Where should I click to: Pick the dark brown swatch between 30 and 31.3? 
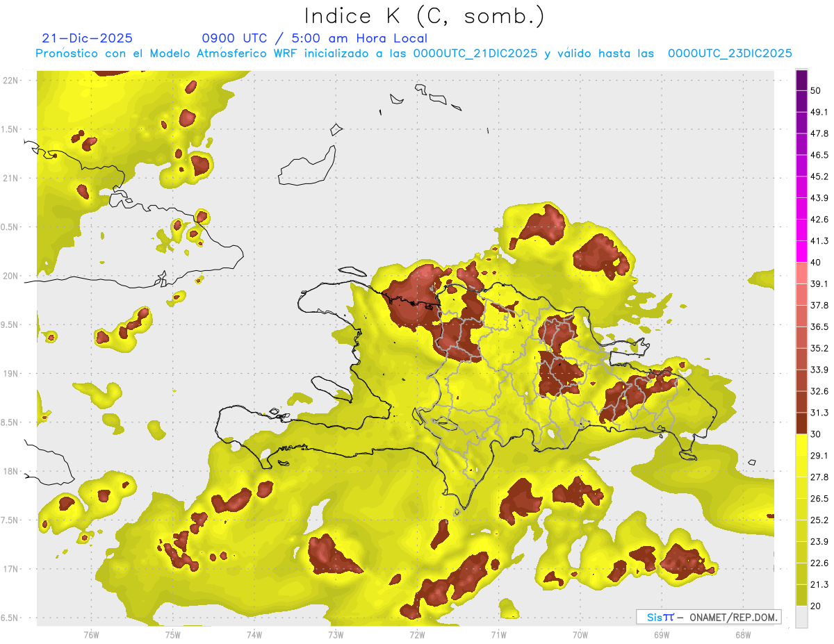801,423
